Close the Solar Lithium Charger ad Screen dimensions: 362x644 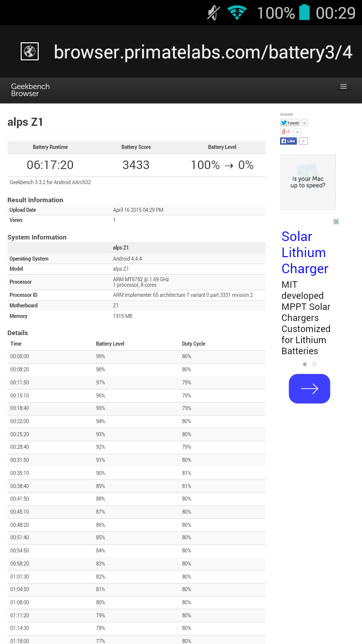point(336,221)
